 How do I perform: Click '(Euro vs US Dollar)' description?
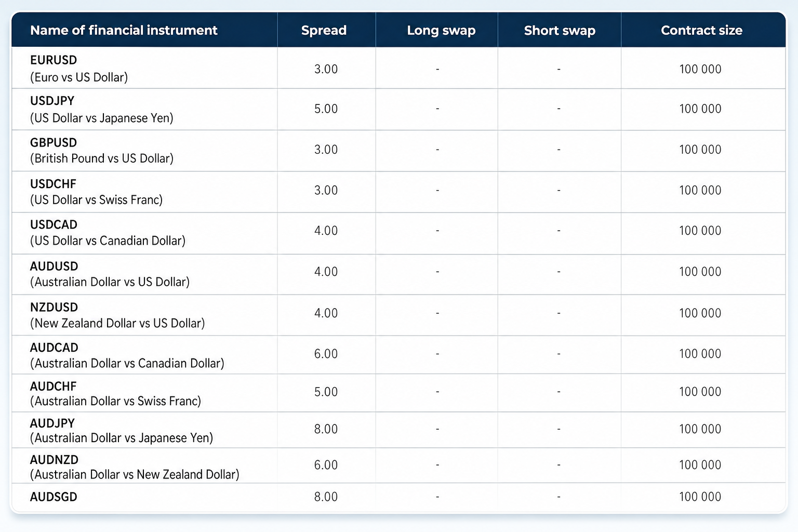79,77
